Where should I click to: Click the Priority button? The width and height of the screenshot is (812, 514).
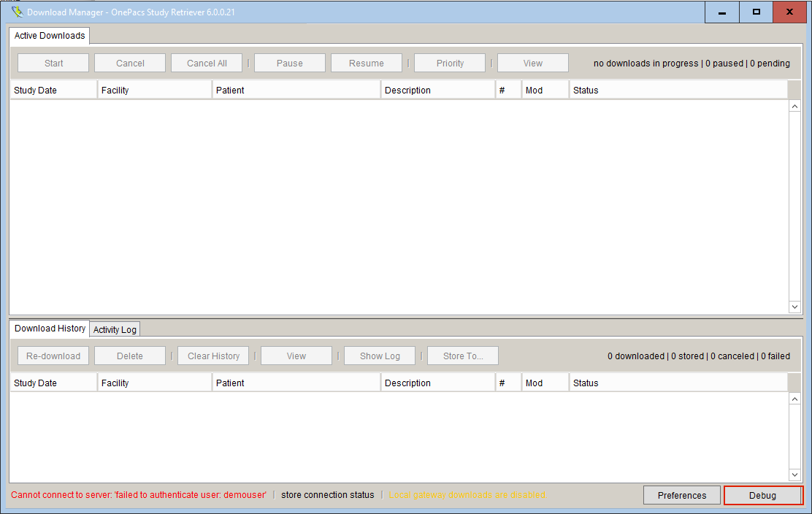[450, 63]
